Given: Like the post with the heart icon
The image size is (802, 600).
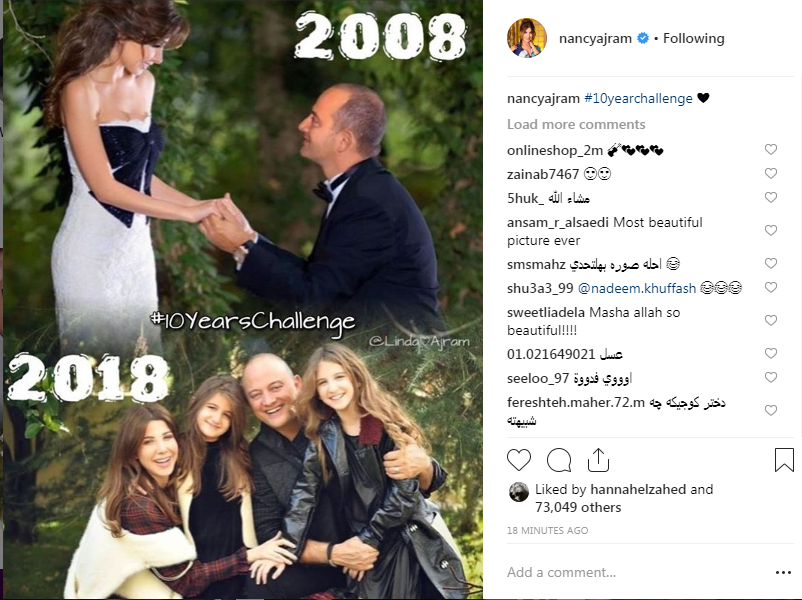Looking at the screenshot, I should click(x=519, y=460).
